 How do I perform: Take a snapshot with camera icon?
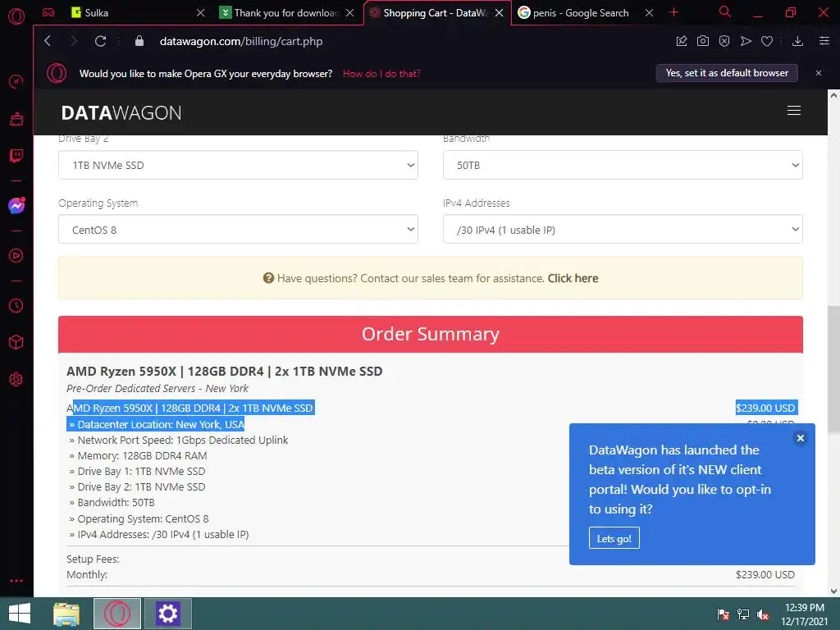click(703, 41)
